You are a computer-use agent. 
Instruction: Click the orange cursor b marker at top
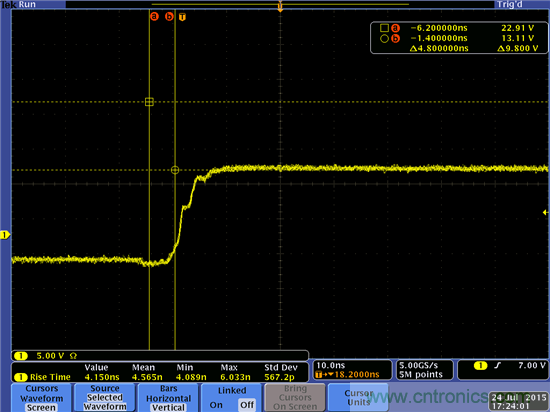coord(169,16)
